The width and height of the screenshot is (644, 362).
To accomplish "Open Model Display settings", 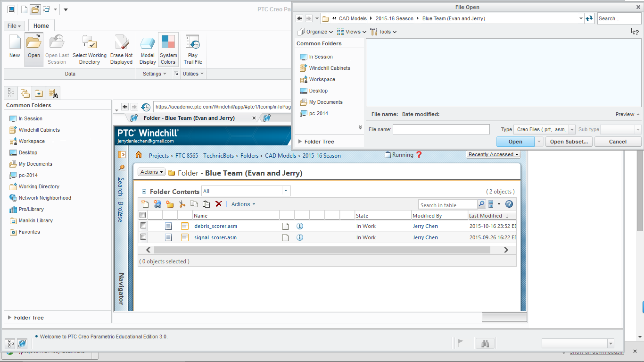I will point(148,49).
